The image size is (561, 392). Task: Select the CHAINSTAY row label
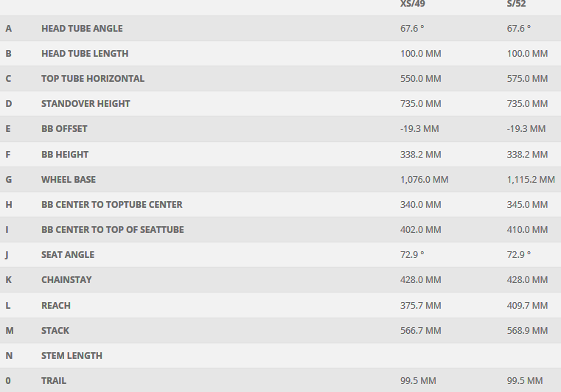click(66, 280)
